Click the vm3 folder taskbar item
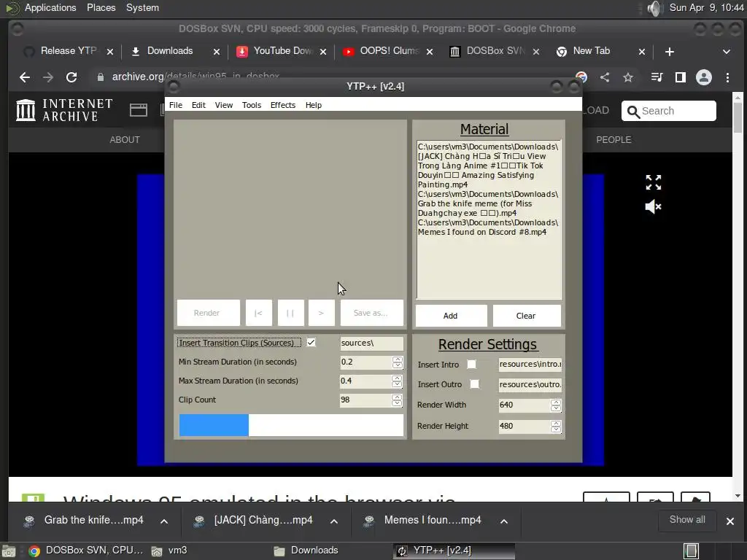 pos(169,551)
